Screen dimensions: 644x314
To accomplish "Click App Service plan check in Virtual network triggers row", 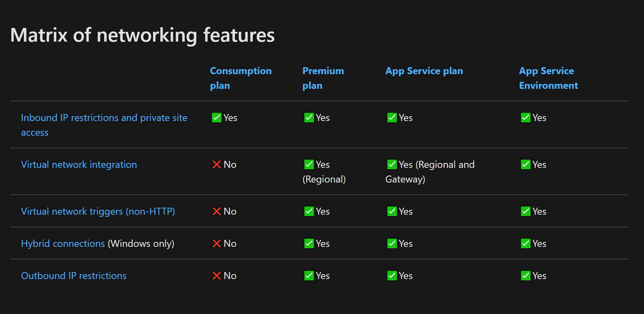I will pyautogui.click(x=392, y=211).
